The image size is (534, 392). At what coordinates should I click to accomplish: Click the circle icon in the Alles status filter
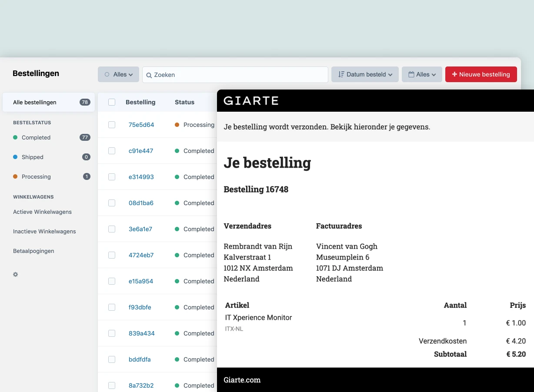pos(107,74)
